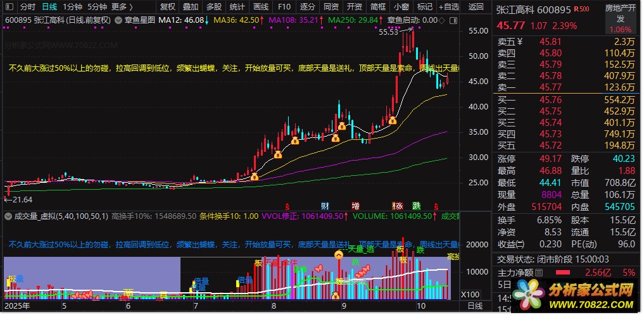Click the 跌停 limit-down price 40.23
The image size is (644, 315).
click(624, 159)
